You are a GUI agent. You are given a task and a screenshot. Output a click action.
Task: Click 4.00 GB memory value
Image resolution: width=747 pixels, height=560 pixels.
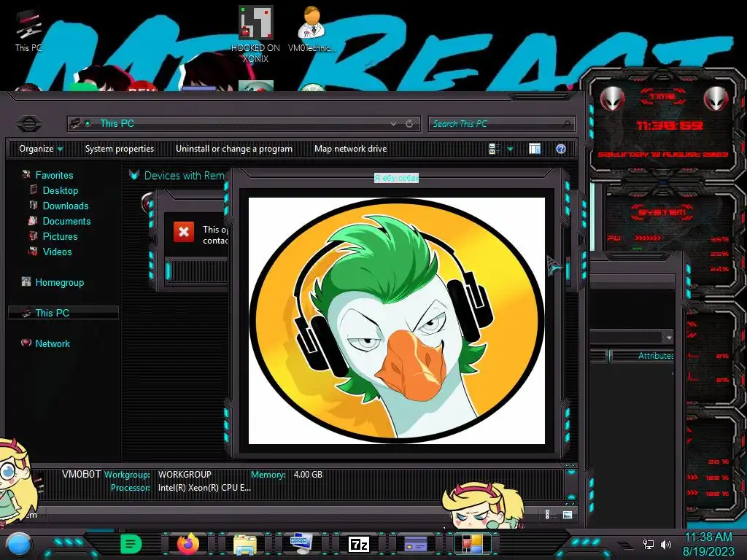coord(308,474)
